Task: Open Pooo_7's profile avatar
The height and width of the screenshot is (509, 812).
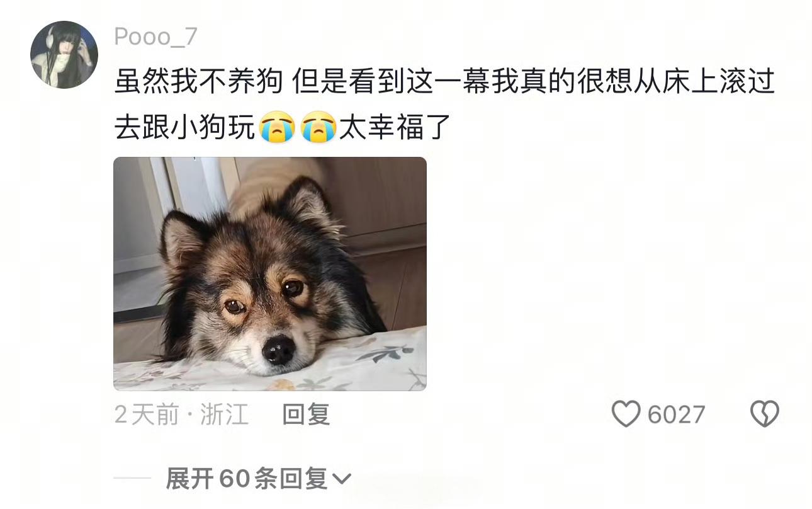Action: [x=64, y=55]
